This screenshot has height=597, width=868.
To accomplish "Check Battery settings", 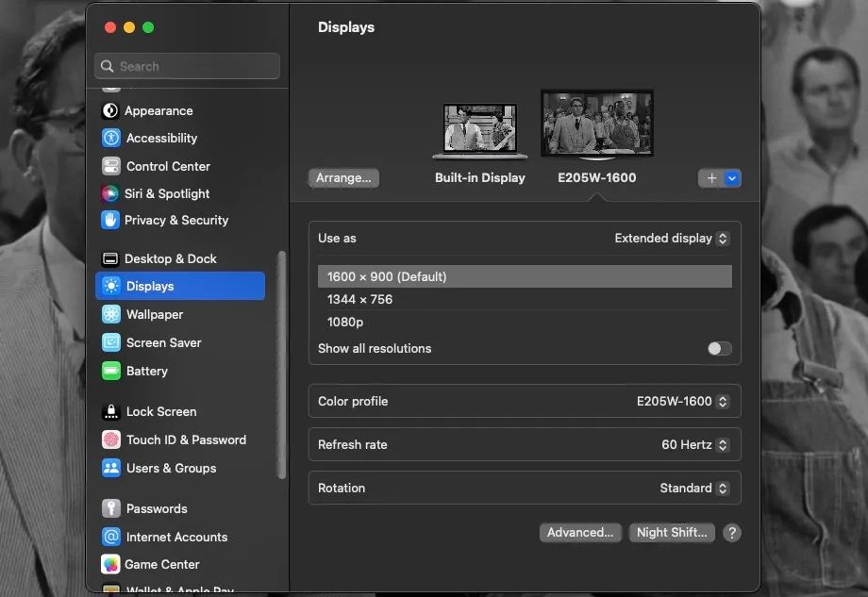I will point(148,371).
